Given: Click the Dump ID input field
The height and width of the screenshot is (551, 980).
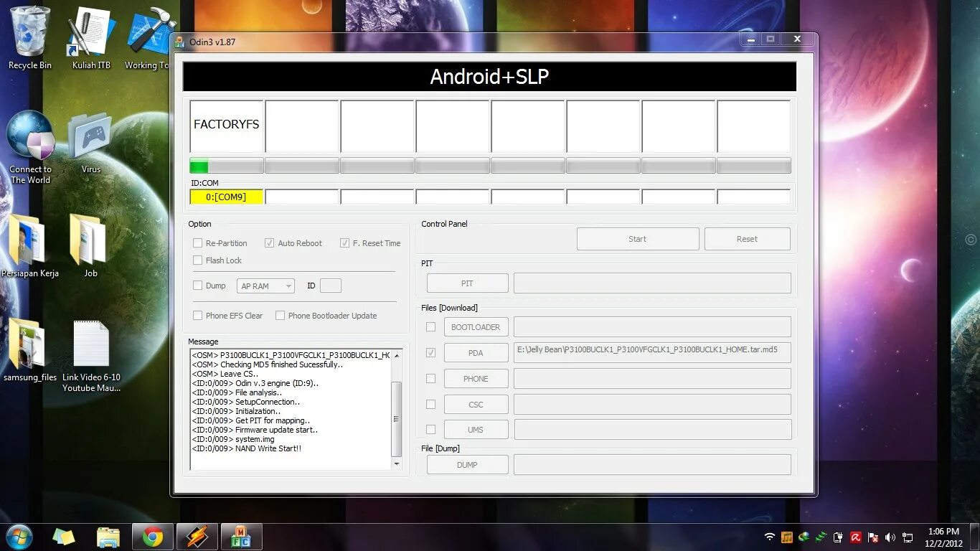Looking at the screenshot, I should point(331,286).
